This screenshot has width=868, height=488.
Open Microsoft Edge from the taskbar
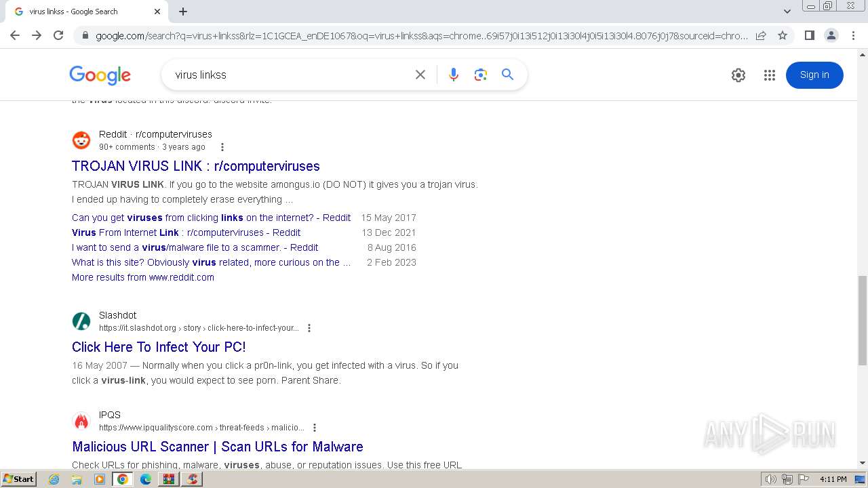[146, 479]
